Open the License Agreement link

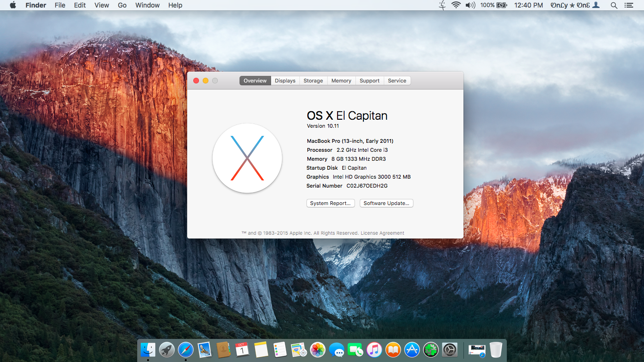(382, 233)
